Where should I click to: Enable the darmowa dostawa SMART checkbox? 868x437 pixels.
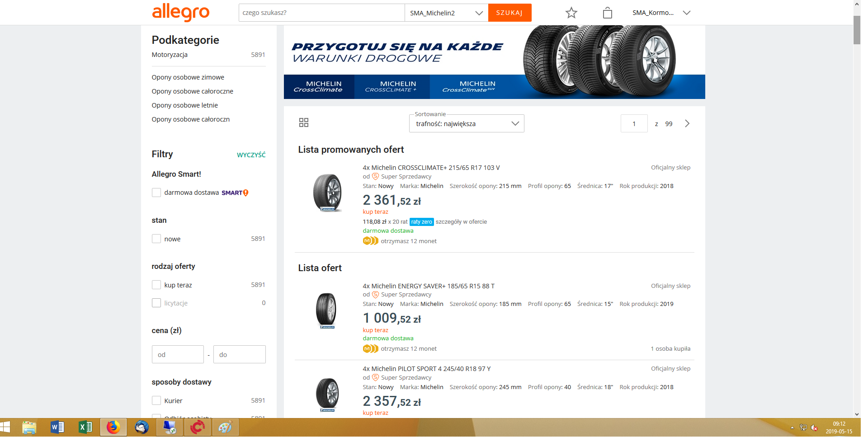[156, 193]
